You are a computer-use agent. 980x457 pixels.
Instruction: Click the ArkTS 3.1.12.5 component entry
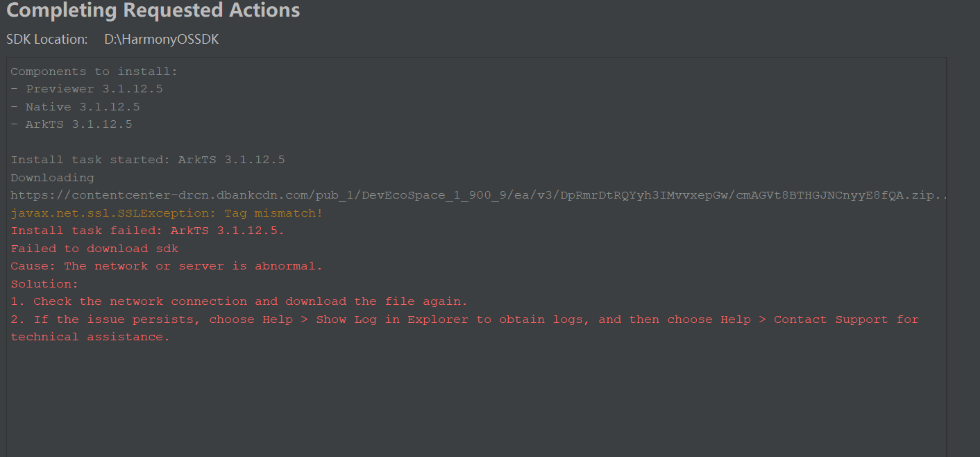click(x=71, y=124)
